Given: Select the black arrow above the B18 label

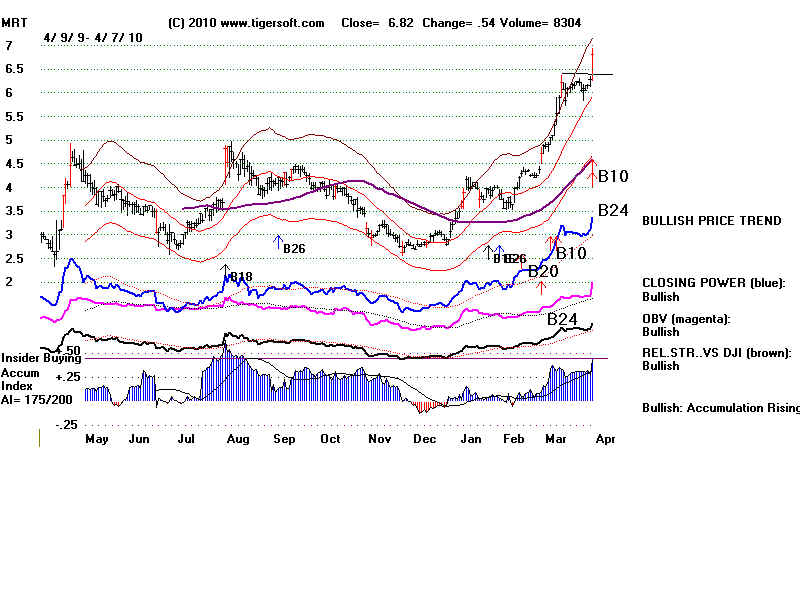Looking at the screenshot, I should pos(225,270).
